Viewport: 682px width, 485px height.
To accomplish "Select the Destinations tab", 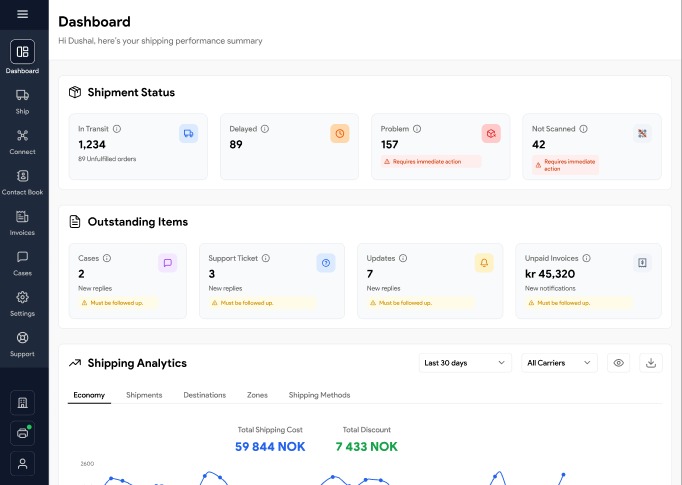I will [x=204, y=395].
